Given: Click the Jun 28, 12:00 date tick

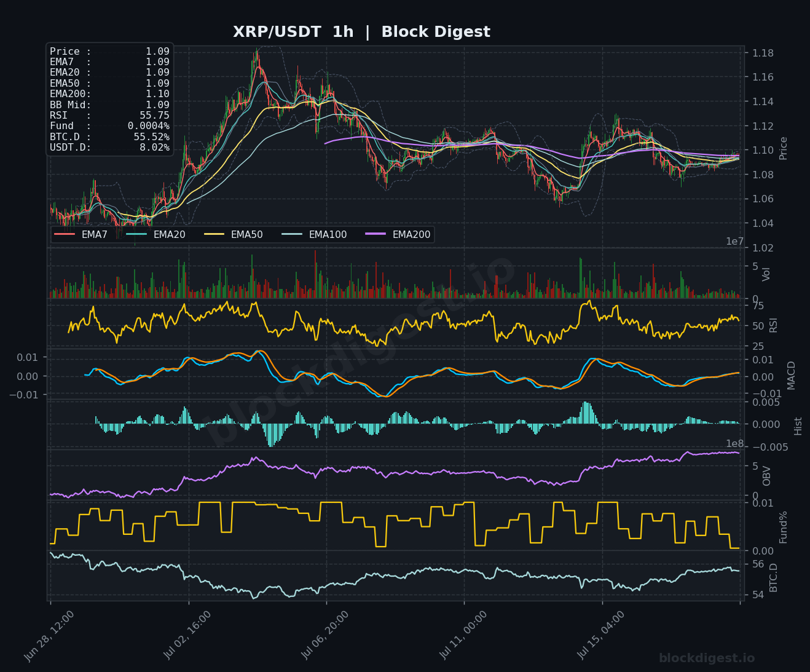Looking at the screenshot, I should point(50,636).
